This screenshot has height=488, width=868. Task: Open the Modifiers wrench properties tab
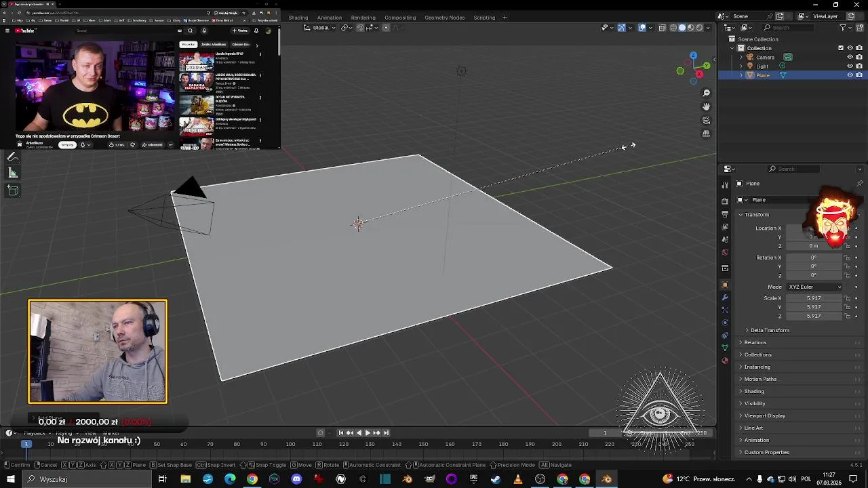[725, 298]
